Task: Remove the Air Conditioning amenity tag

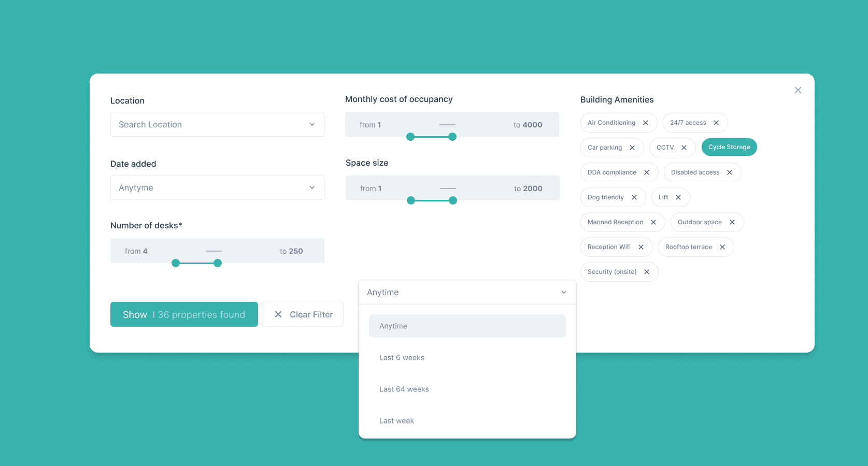Action: [x=646, y=123]
